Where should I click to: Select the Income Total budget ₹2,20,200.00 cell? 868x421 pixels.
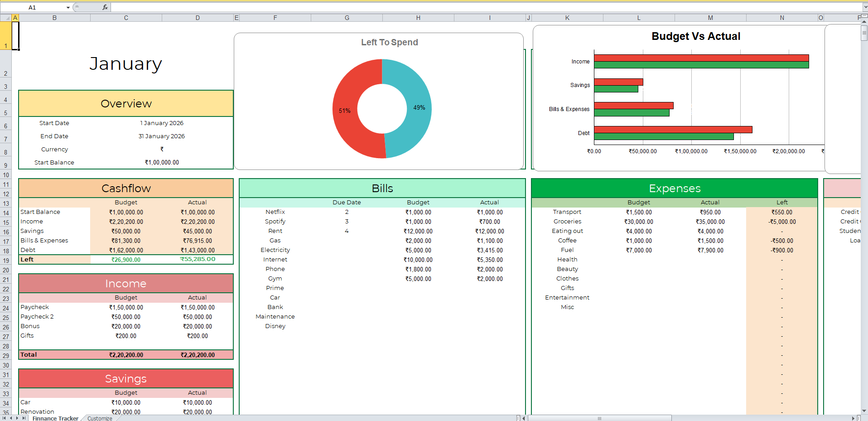(x=126, y=355)
